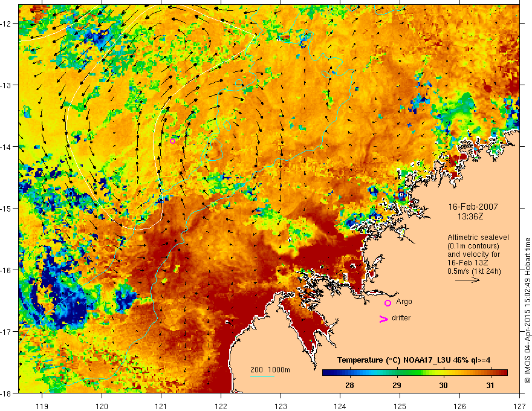Click the drifter legend label

(x=401, y=318)
